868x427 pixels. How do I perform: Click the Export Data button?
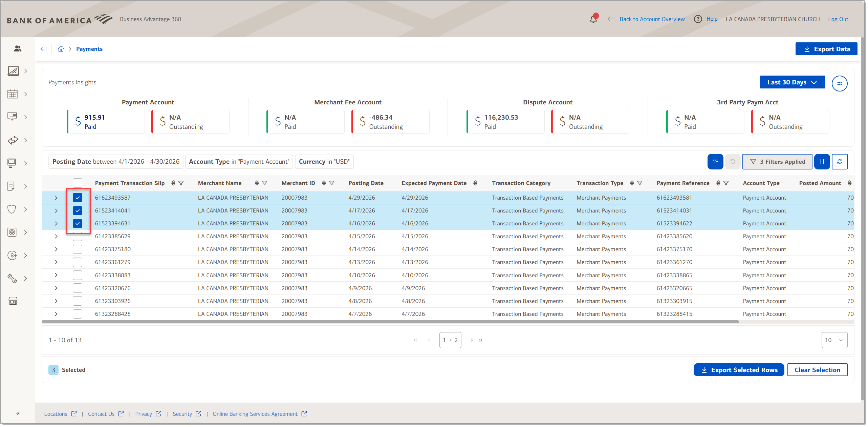(826, 49)
